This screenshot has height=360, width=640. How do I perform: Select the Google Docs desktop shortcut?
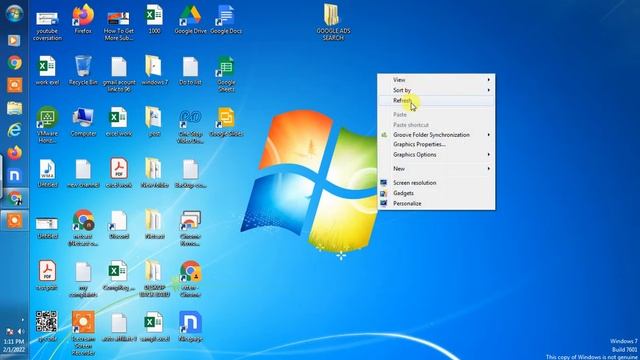pyautogui.click(x=226, y=20)
